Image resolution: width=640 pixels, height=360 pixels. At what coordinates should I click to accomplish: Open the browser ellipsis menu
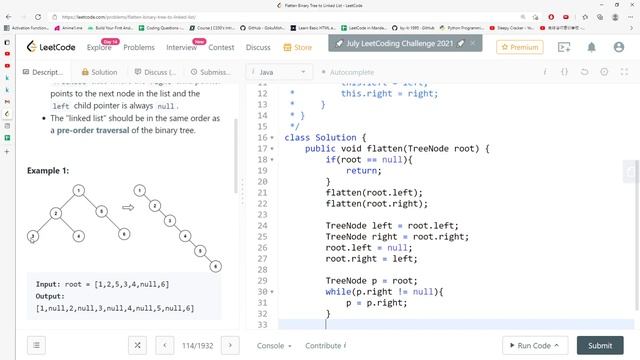pos(631,17)
